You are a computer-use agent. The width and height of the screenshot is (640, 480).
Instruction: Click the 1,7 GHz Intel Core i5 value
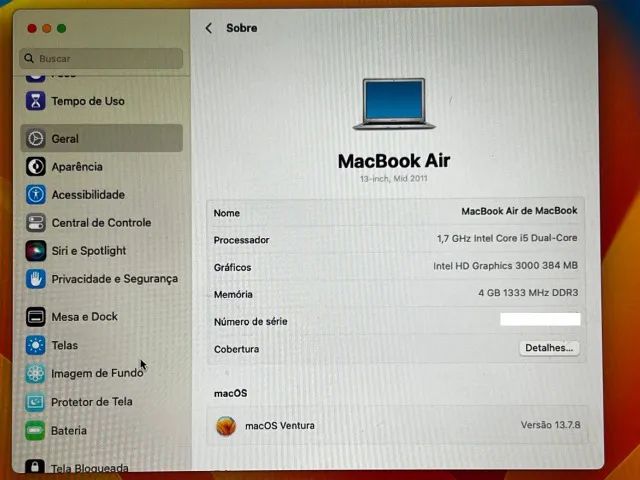click(507, 238)
